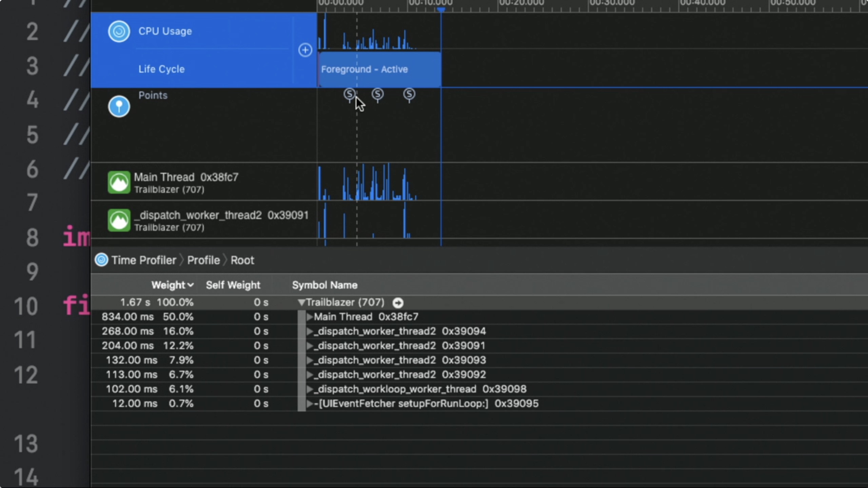Viewport: 868px width, 488px height.
Task: Click the first signpost marker in Points
Action: coord(349,94)
